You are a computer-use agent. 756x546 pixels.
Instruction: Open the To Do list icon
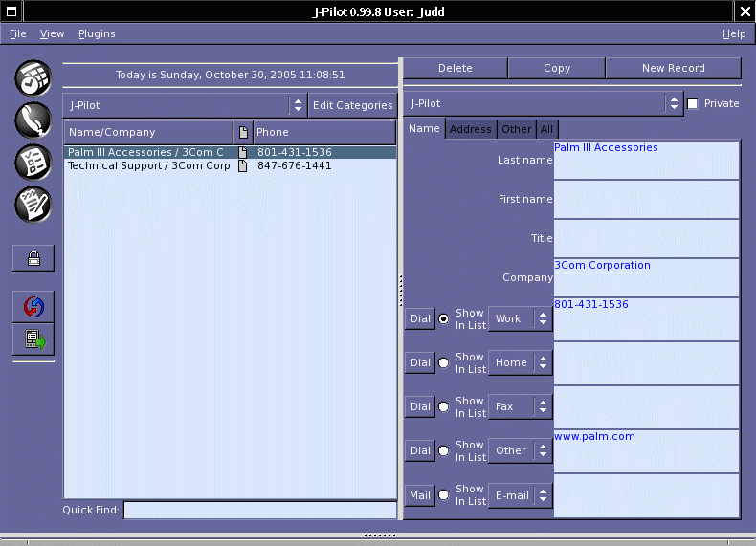pyautogui.click(x=33, y=162)
